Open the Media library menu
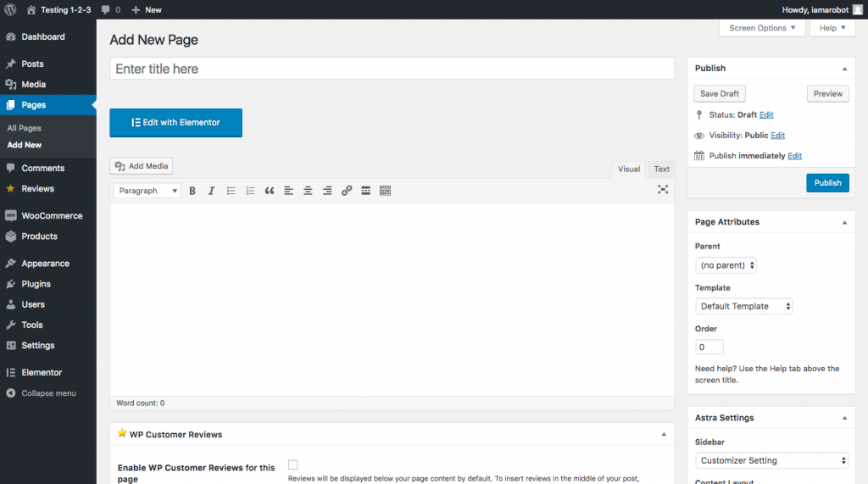The height and width of the screenshot is (484, 868). point(48,84)
